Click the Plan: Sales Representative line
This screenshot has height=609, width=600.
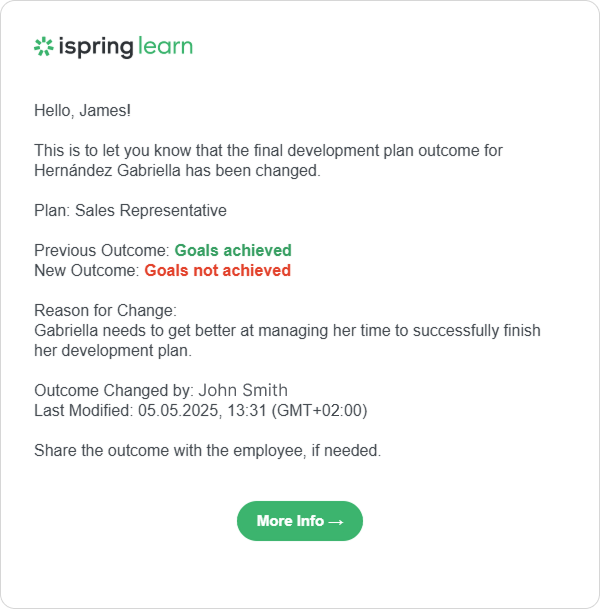tap(130, 211)
